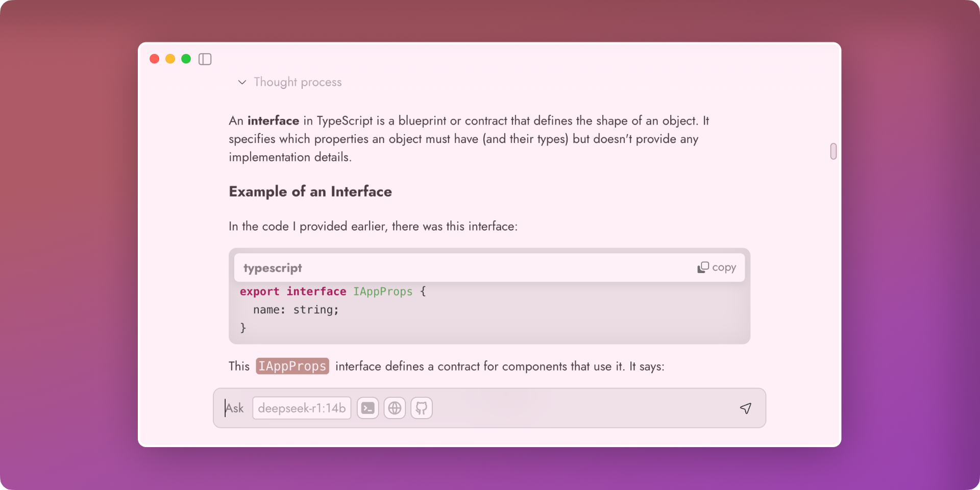Click the vertical scrollbar thumb
This screenshot has height=490, width=980.
coord(834,151)
